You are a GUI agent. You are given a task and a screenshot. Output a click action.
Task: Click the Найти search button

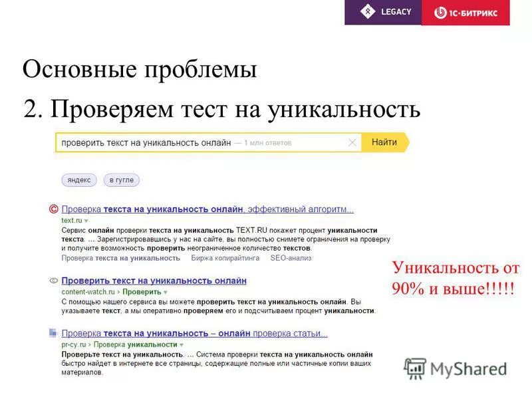(x=385, y=142)
